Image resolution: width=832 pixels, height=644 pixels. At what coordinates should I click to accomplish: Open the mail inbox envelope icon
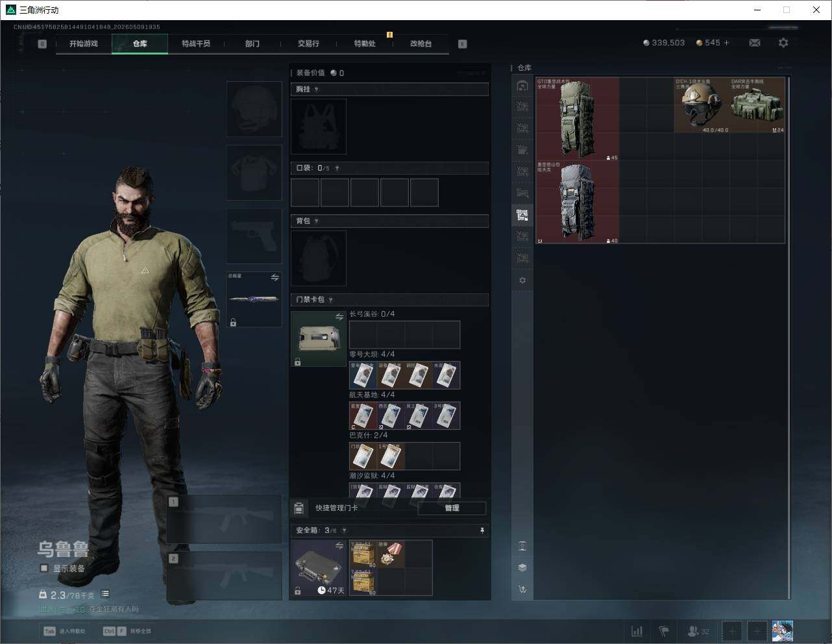755,43
